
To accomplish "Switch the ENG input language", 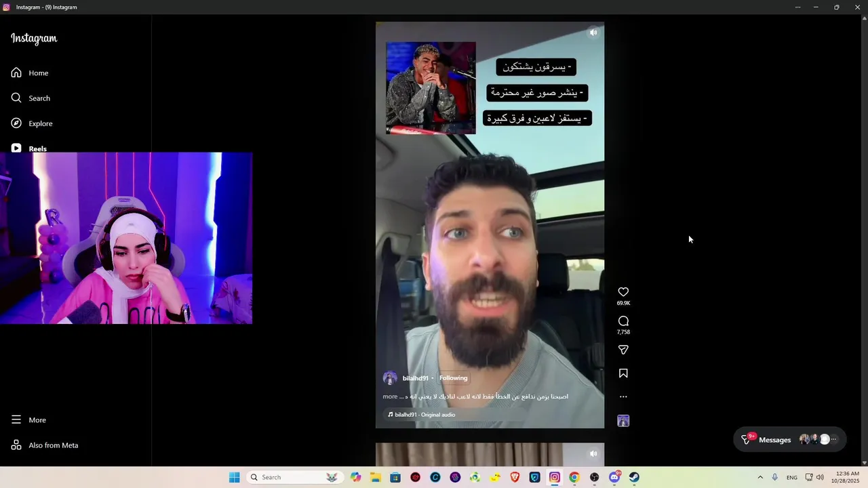I will (792, 477).
